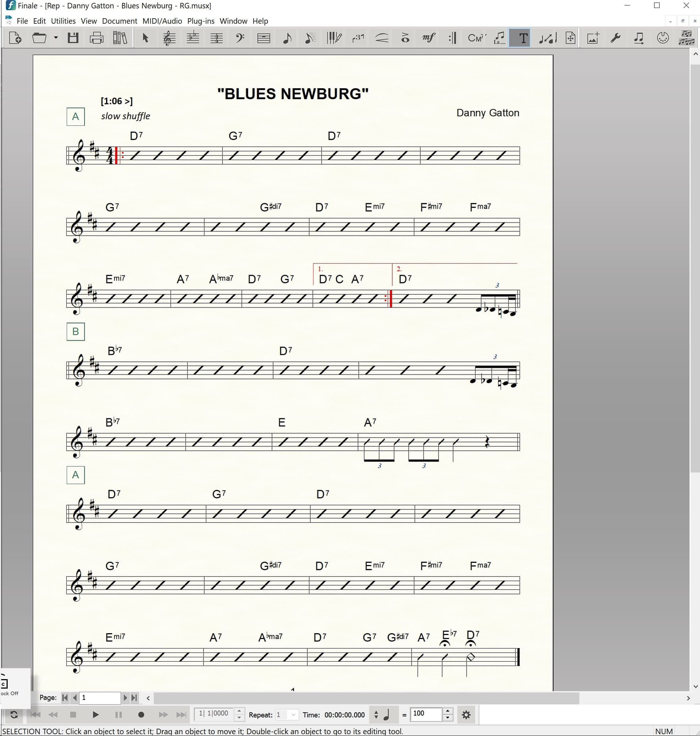Print the score using the printer icon

[96, 38]
